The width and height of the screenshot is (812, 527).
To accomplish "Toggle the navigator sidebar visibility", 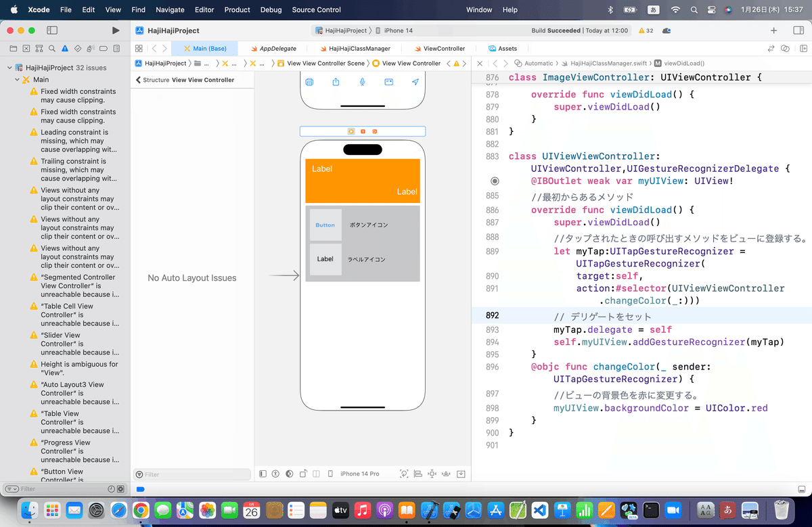I will click(x=52, y=30).
